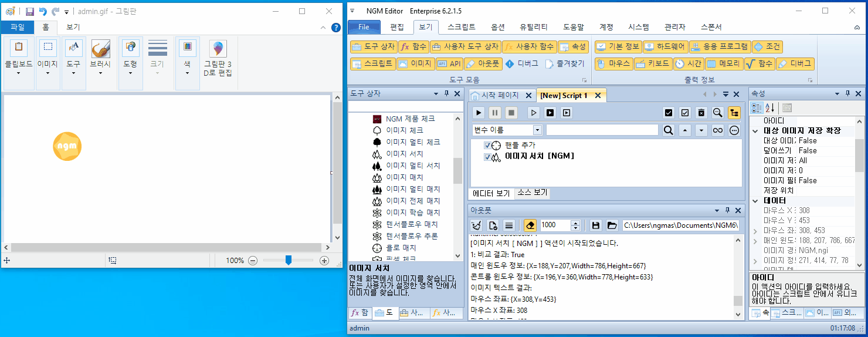Select 텐서플로우 매치 in the toolbox
868x337 pixels.
coord(411,224)
